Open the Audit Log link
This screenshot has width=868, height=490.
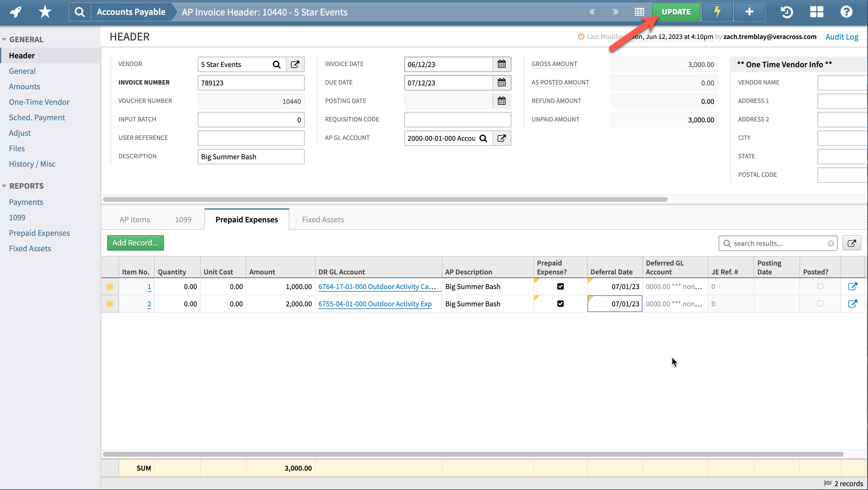point(842,37)
